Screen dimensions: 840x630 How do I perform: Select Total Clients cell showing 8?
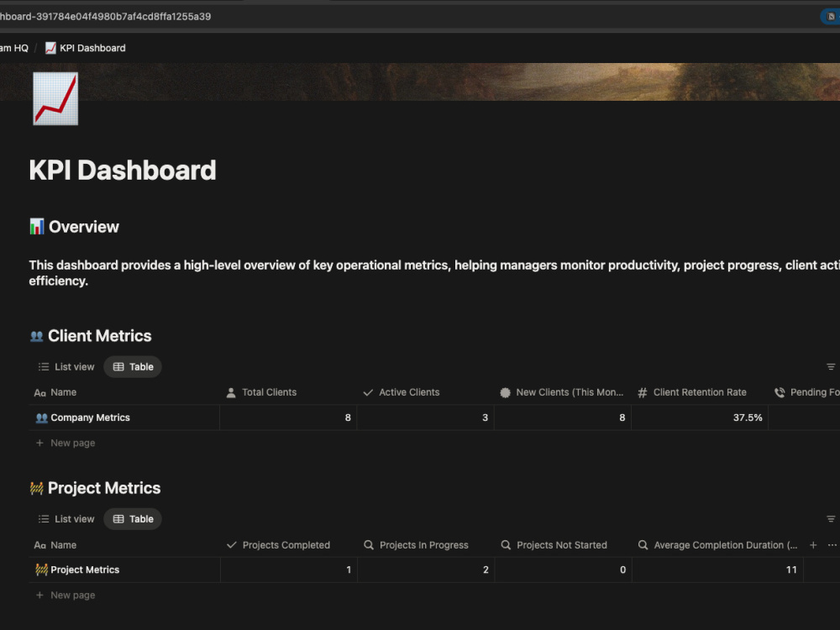[288, 417]
